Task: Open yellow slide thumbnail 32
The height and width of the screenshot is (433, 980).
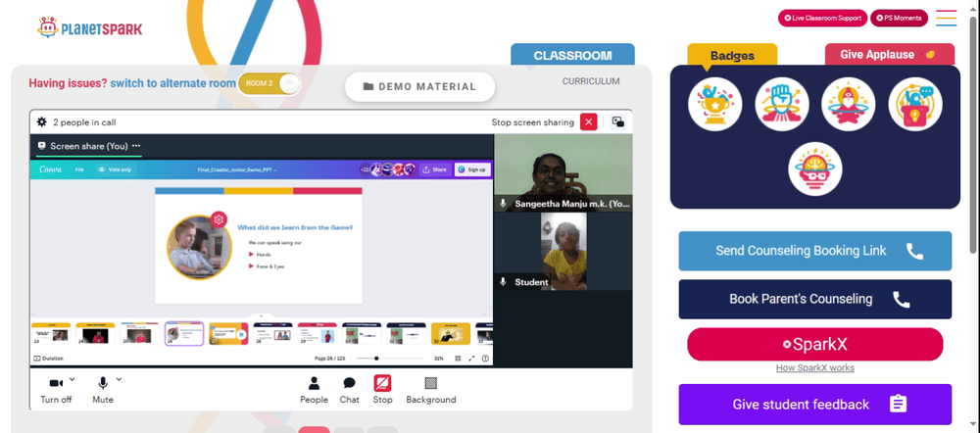Action: click(451, 334)
